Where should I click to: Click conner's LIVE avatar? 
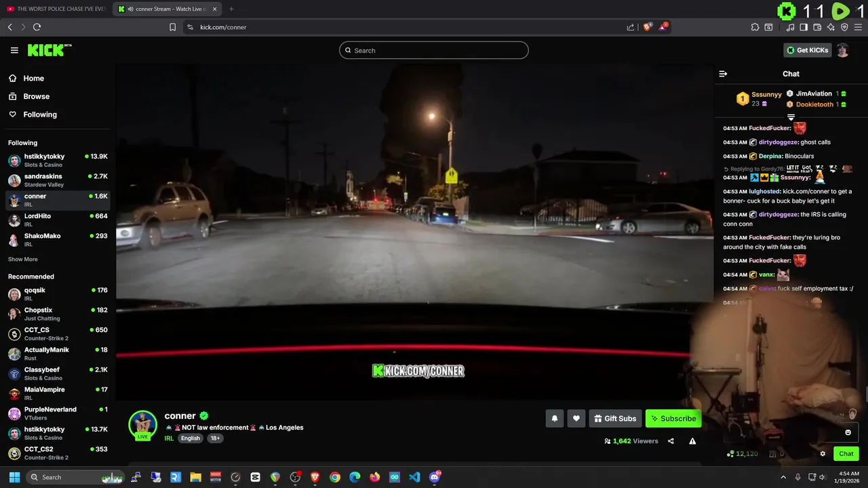pos(142,426)
